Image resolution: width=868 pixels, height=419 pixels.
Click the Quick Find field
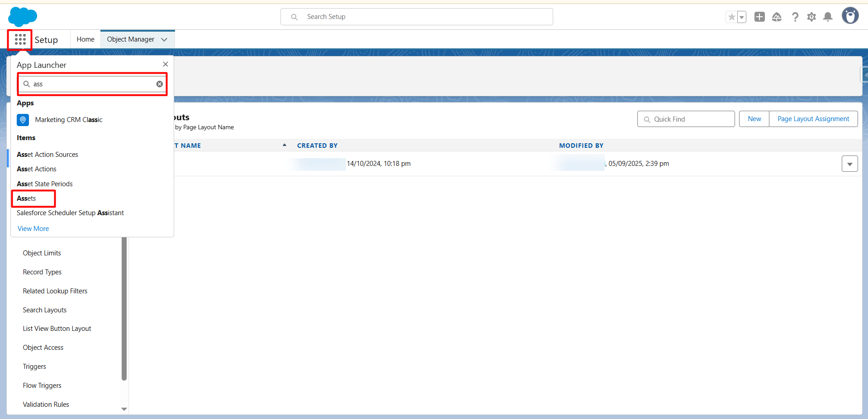click(x=686, y=119)
